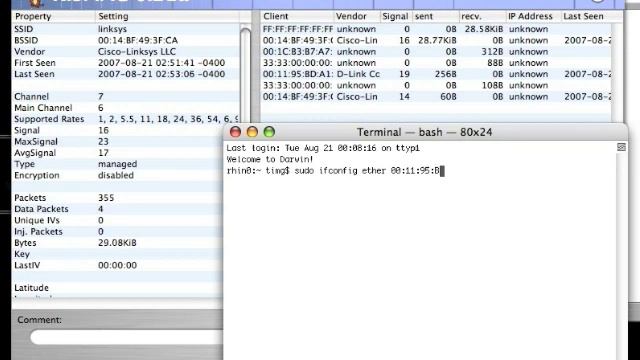640x360 pixels.
Task: Select Last Seen value 2007-08-21 02:53:06 -0400
Action: (x=161, y=74)
